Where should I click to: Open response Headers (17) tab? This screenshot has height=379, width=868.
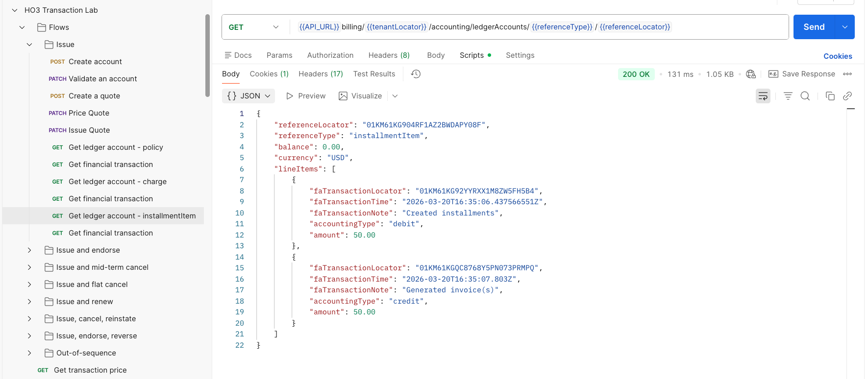[x=321, y=74]
